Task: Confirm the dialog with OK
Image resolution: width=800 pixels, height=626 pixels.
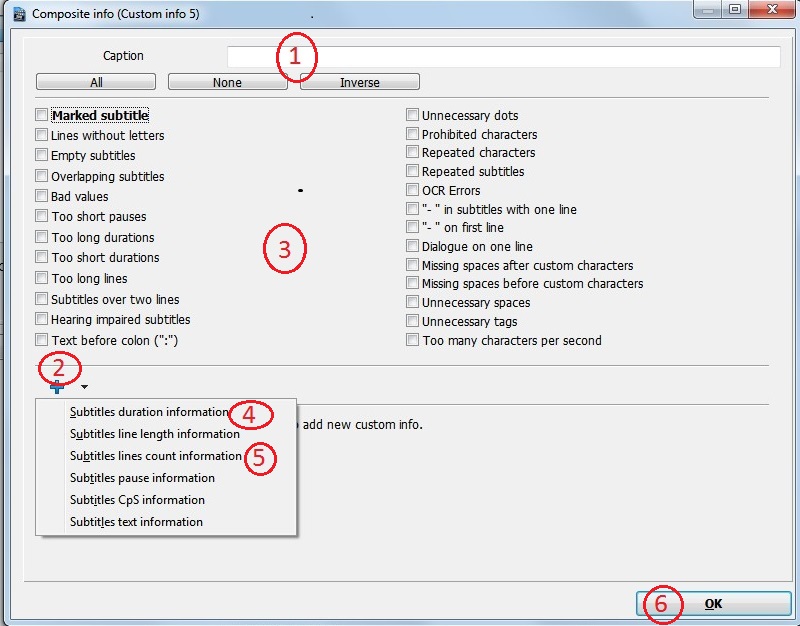Action: pyautogui.click(x=712, y=604)
